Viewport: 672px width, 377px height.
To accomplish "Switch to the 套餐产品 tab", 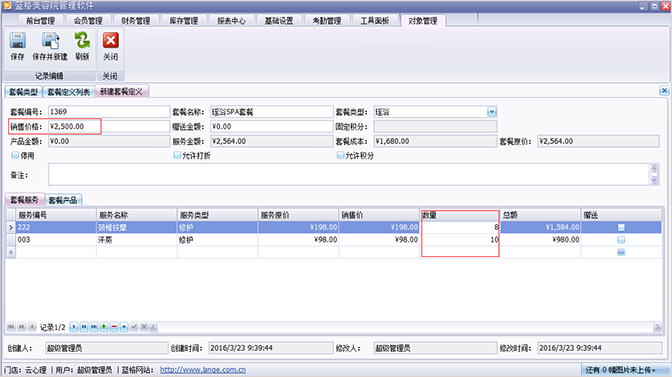I will [63, 200].
